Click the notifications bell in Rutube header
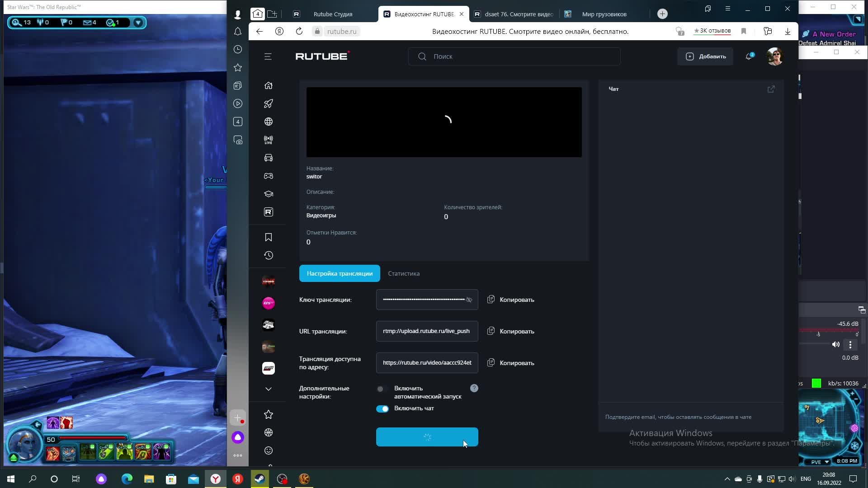The width and height of the screenshot is (868, 488). tap(749, 56)
